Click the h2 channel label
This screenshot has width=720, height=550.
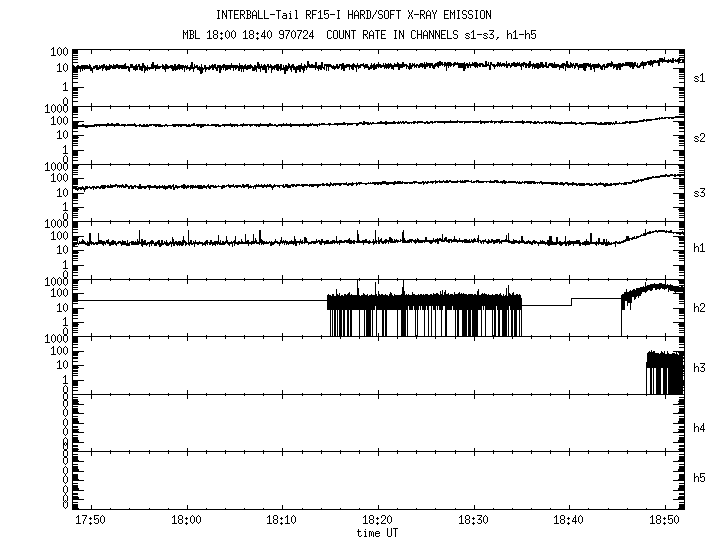point(700,310)
